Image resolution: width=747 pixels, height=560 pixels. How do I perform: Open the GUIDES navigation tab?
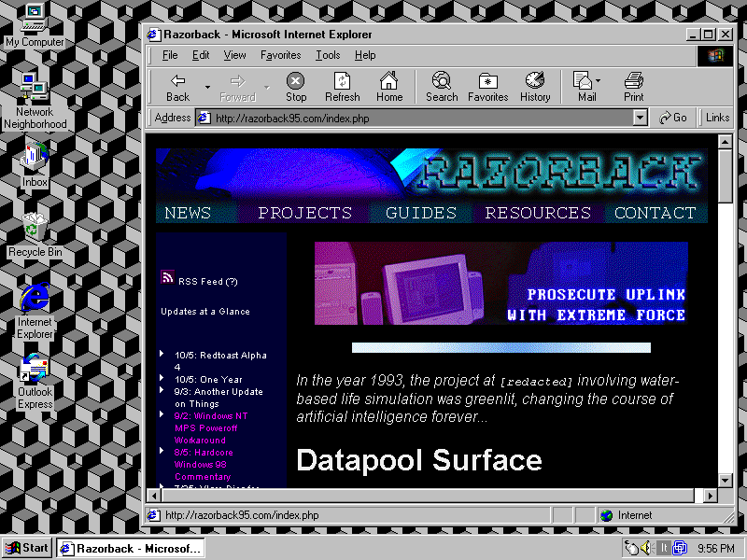click(421, 213)
